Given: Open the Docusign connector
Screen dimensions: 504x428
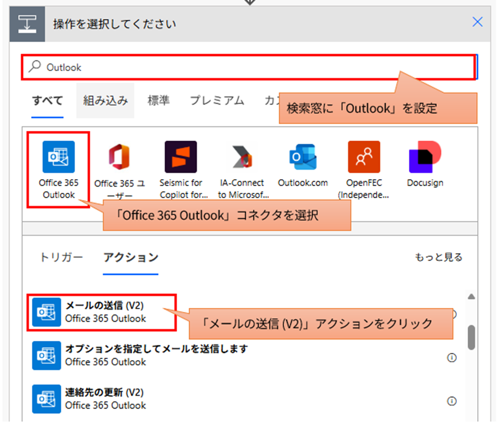Looking at the screenshot, I should [425, 165].
